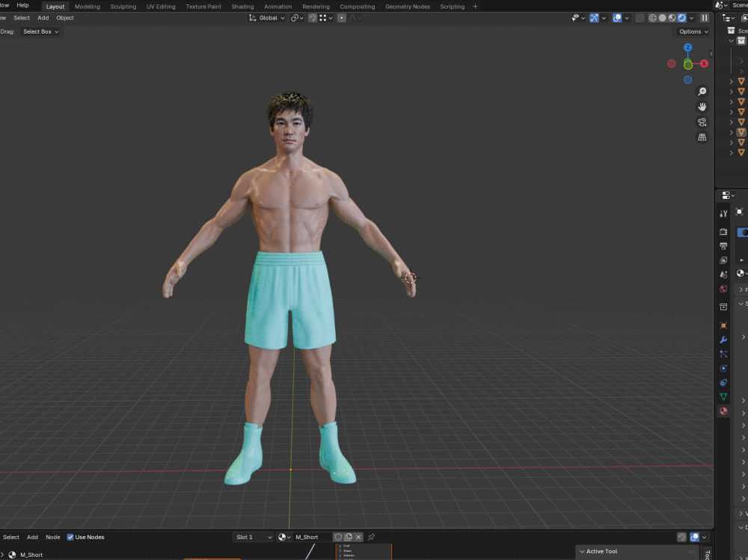Toggle viewport overlays display
Screen dimensions: 748x560
pos(617,18)
